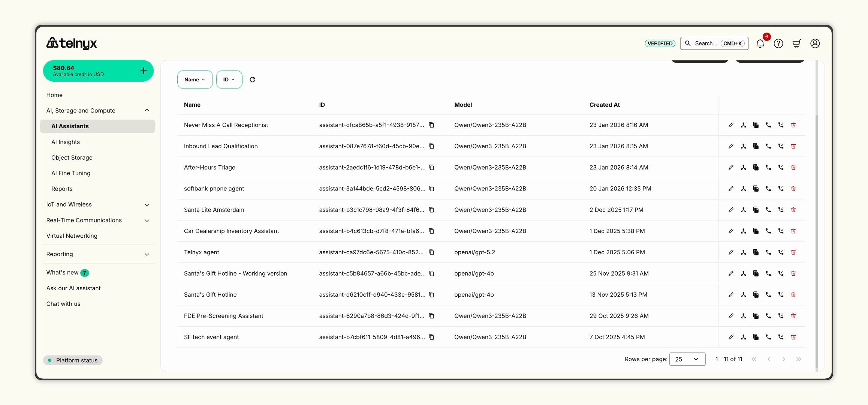Expand the IoT and Wireless section
Screen dimensions: 868x405
147,204
